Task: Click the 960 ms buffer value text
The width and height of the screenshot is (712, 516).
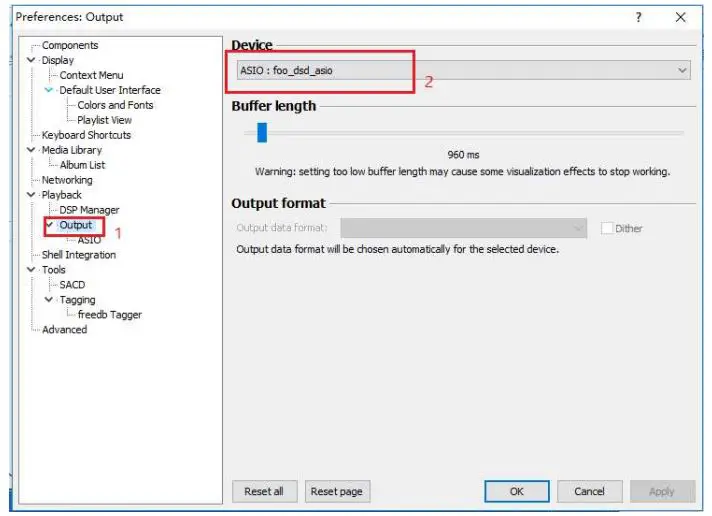Action: tap(463, 155)
